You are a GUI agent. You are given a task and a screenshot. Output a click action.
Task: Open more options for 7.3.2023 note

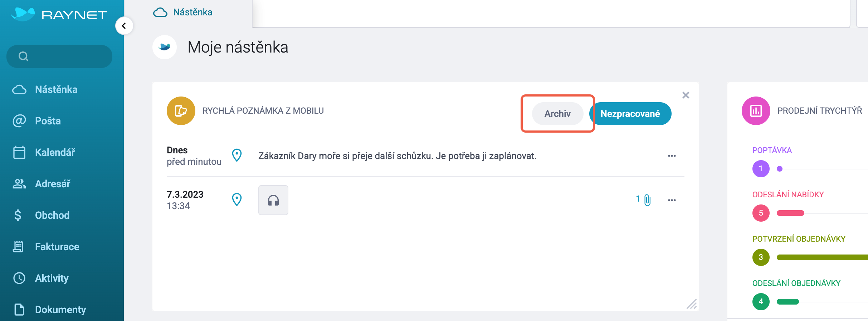click(x=672, y=200)
